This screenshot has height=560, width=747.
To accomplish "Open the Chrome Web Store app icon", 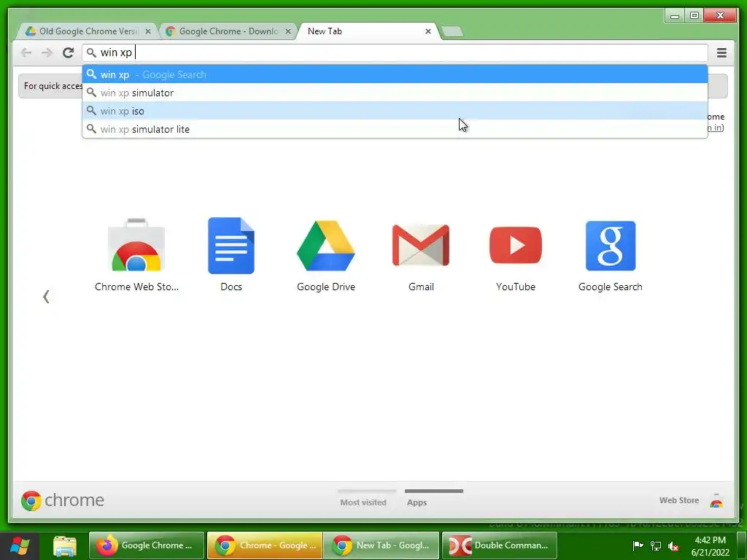I will [136, 246].
